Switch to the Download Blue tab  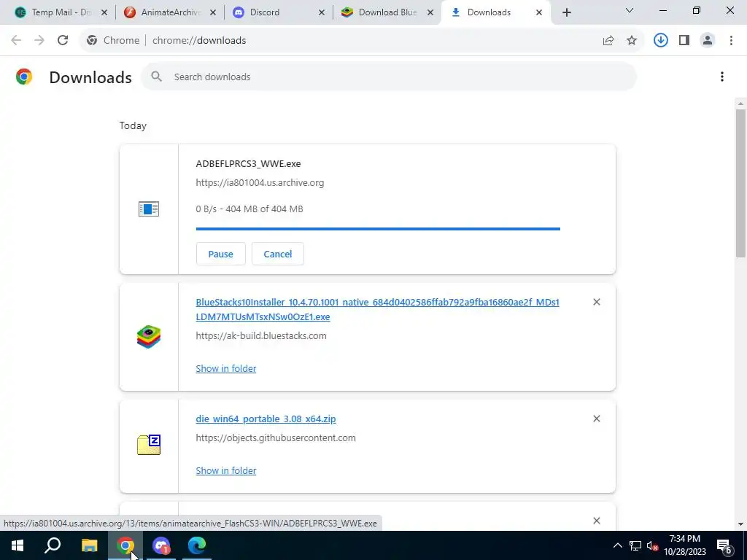click(387, 12)
